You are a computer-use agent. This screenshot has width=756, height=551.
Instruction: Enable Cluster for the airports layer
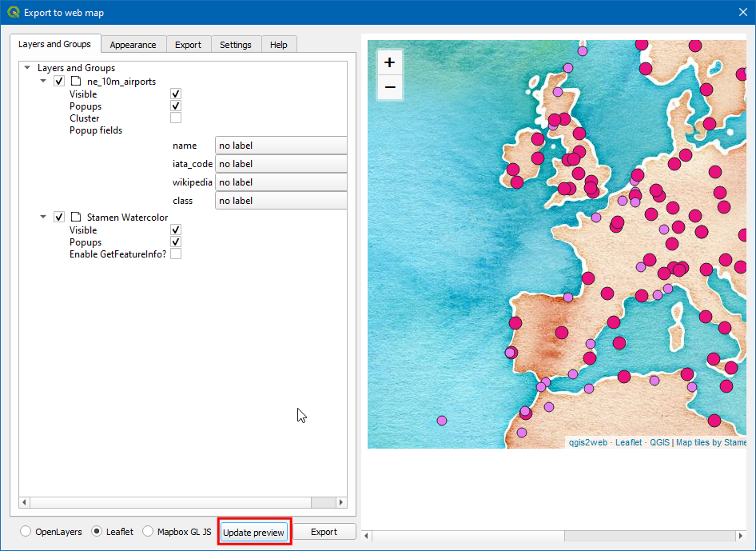pos(176,118)
